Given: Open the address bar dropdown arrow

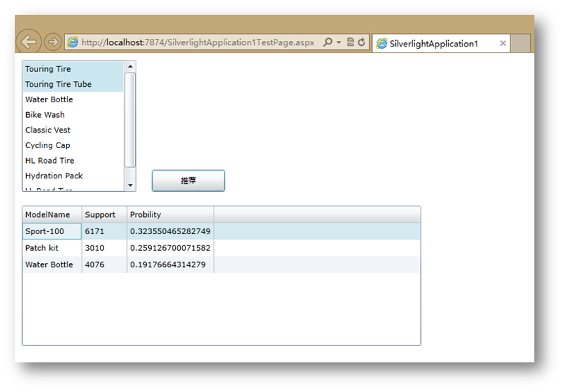Looking at the screenshot, I should pos(339,42).
